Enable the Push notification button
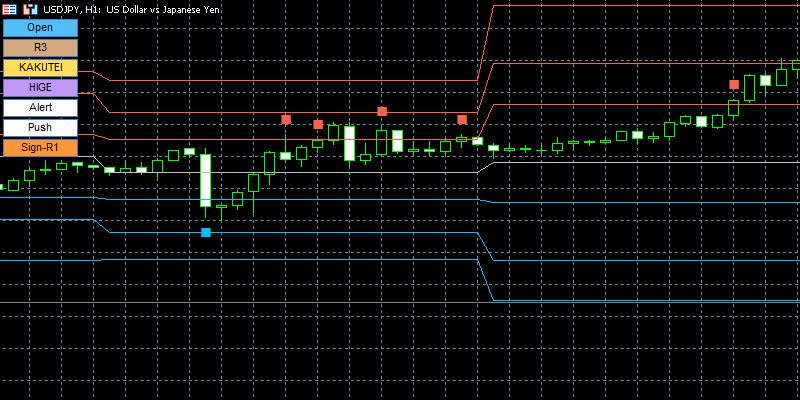800x400 pixels. click(40, 127)
